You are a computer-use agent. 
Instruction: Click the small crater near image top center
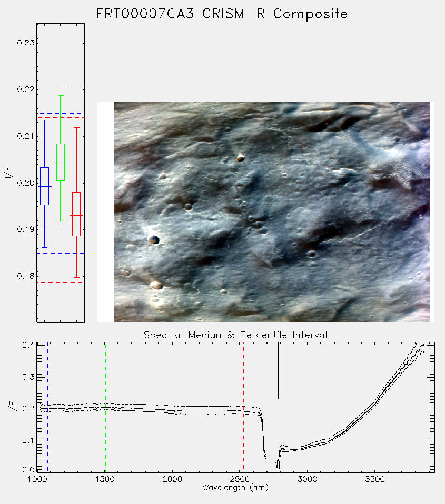point(240,158)
